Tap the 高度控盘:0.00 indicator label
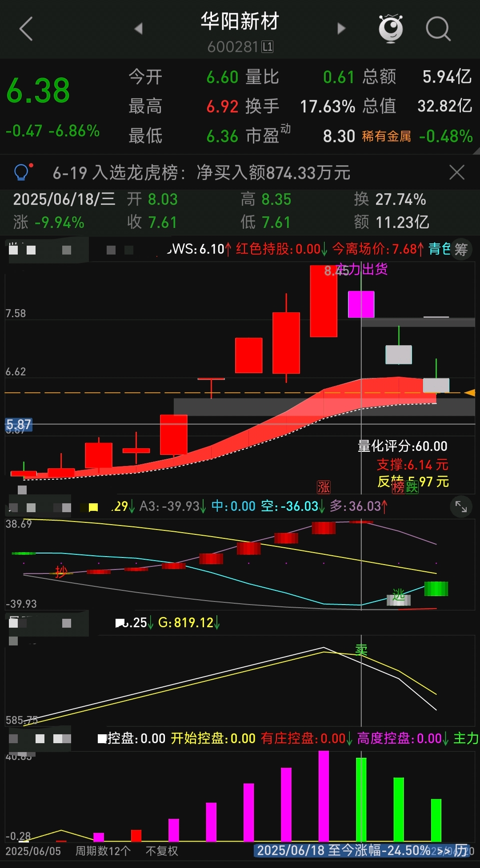The width and height of the screenshot is (480, 868). (x=403, y=738)
